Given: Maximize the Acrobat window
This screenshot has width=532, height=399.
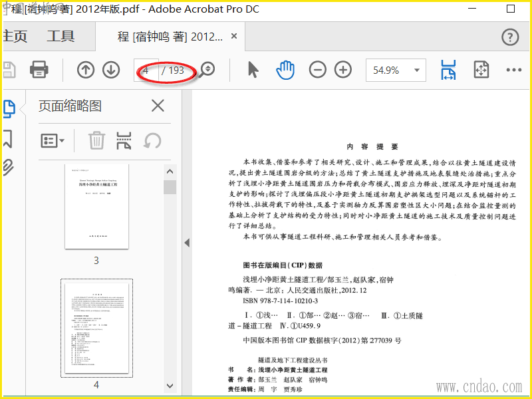Looking at the screenshot, I should click(511, 9).
